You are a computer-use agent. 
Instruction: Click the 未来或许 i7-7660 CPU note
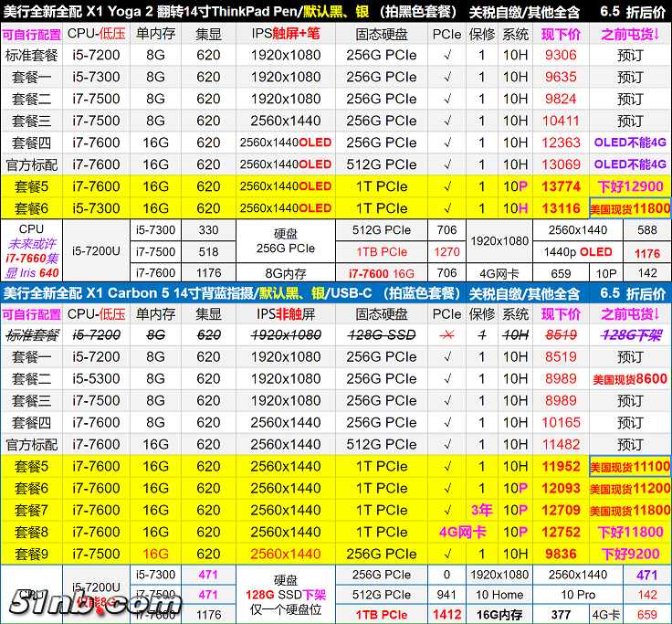point(31,258)
